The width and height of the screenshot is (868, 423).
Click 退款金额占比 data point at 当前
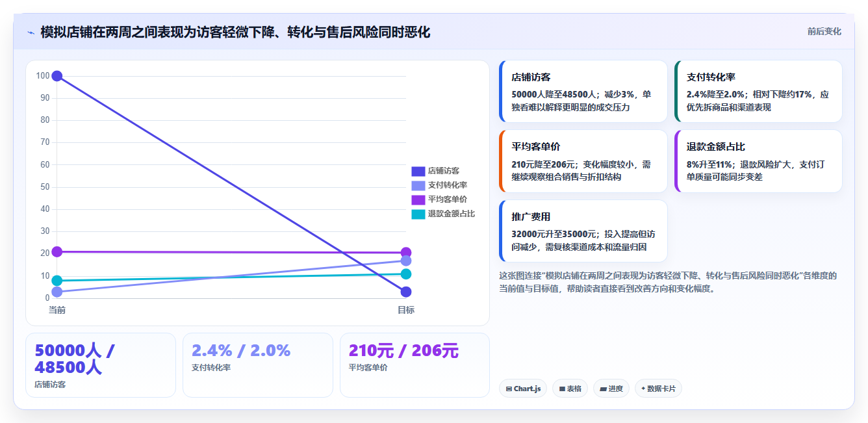[x=57, y=281]
